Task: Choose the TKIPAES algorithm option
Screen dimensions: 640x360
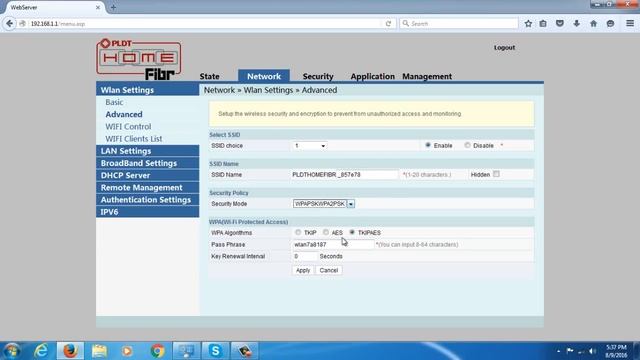Action: 352,232
